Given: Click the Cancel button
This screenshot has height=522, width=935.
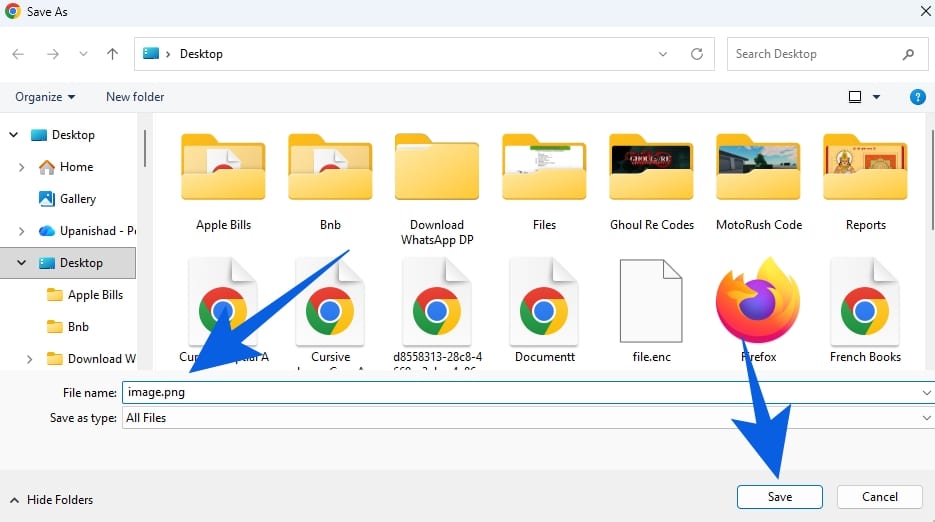Looking at the screenshot, I should pyautogui.click(x=880, y=497).
